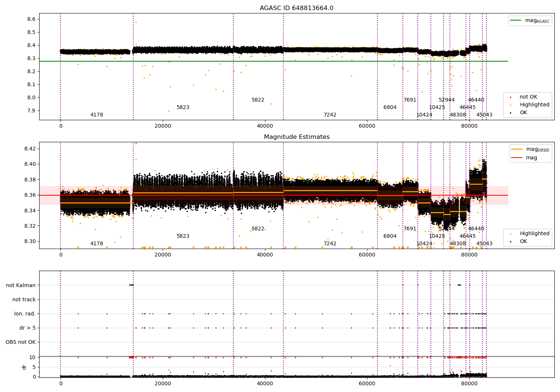The width and height of the screenshot is (560, 392).
Task: Click y-axis tick '8.36' in middle plot
Action: click(29, 195)
